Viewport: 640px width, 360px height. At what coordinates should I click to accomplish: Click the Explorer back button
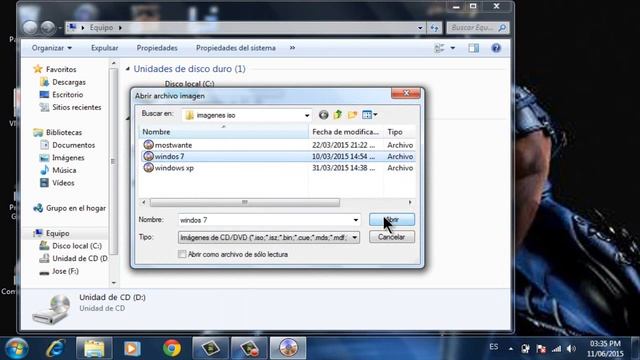tap(30, 28)
